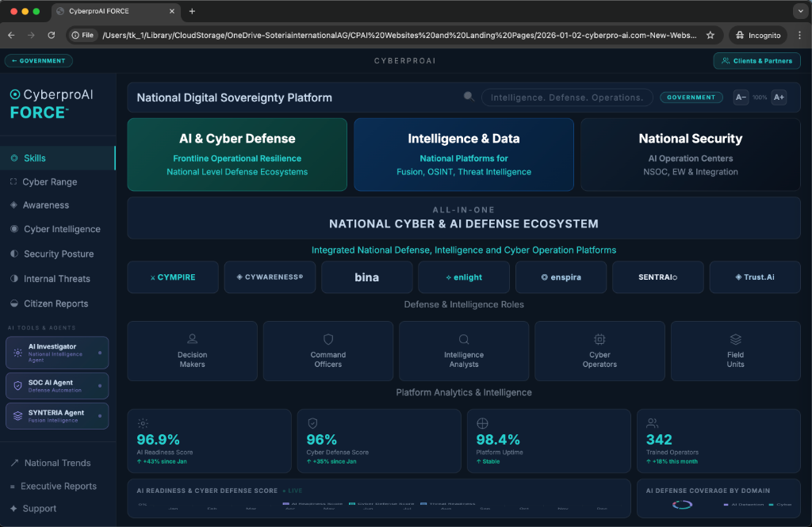The height and width of the screenshot is (527, 812).
Task: Open the AI & Cyber Defense tab
Action: [x=237, y=155]
